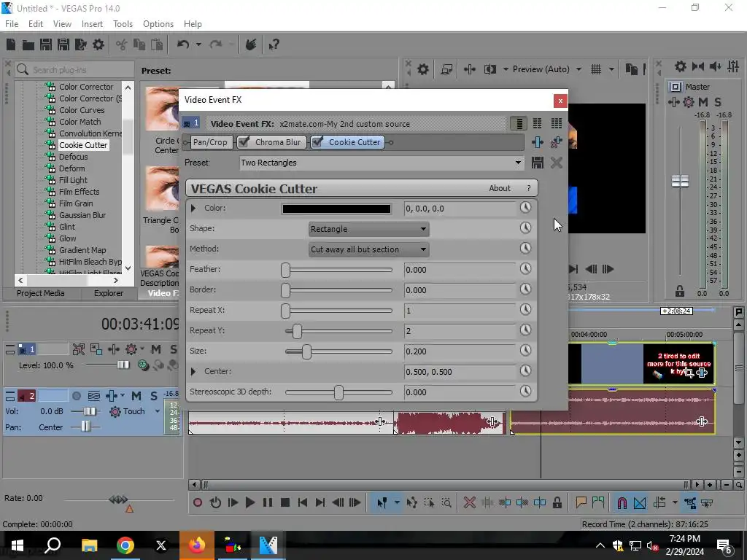Animate the Color parameter clock icon
The width and height of the screenshot is (747, 560).
click(x=525, y=208)
